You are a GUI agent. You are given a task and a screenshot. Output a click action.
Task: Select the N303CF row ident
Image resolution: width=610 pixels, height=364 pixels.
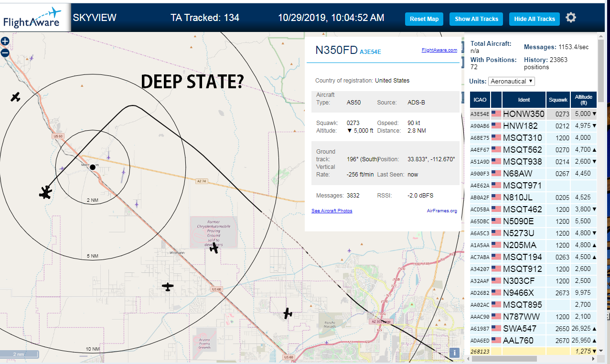pyautogui.click(x=524, y=281)
